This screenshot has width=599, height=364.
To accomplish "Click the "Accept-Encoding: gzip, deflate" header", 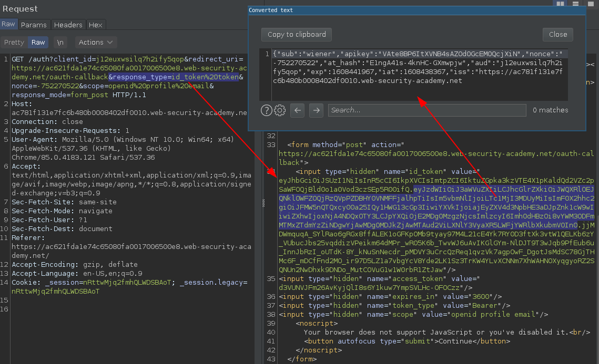I will click(75, 264).
